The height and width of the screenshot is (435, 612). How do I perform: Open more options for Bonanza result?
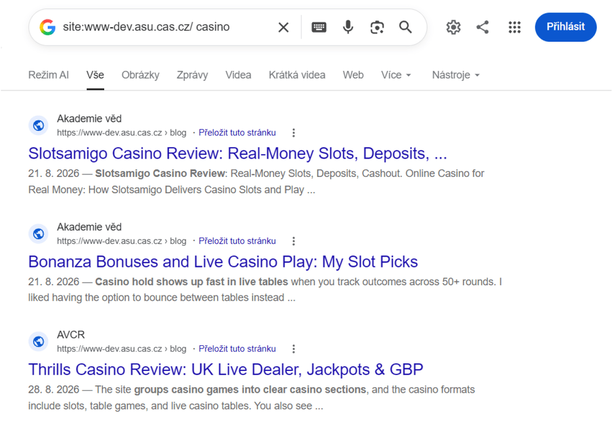[294, 241]
